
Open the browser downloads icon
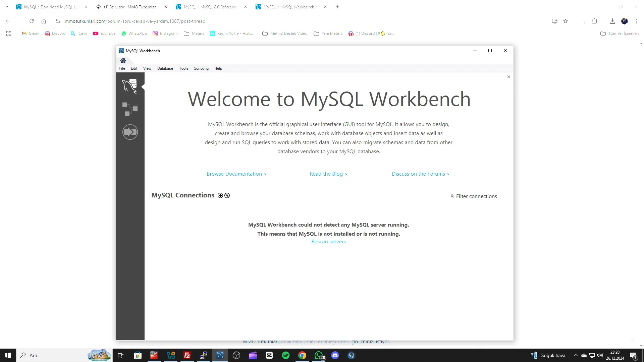click(612, 21)
